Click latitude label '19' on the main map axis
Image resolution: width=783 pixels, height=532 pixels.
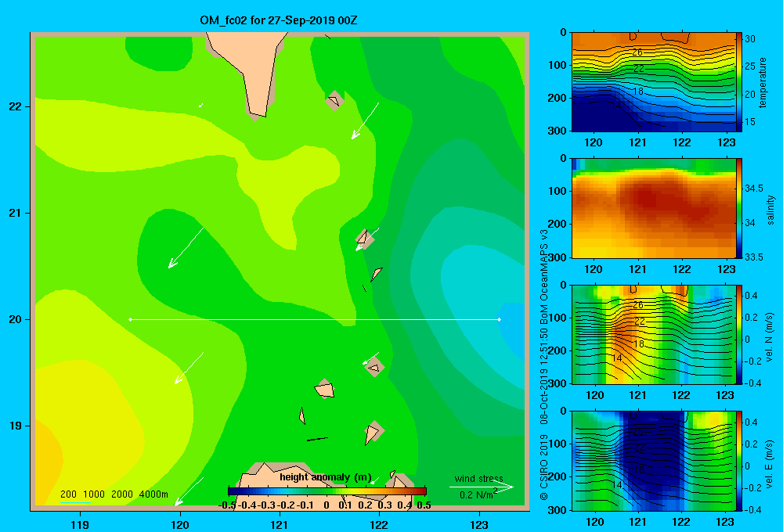pos(15,426)
